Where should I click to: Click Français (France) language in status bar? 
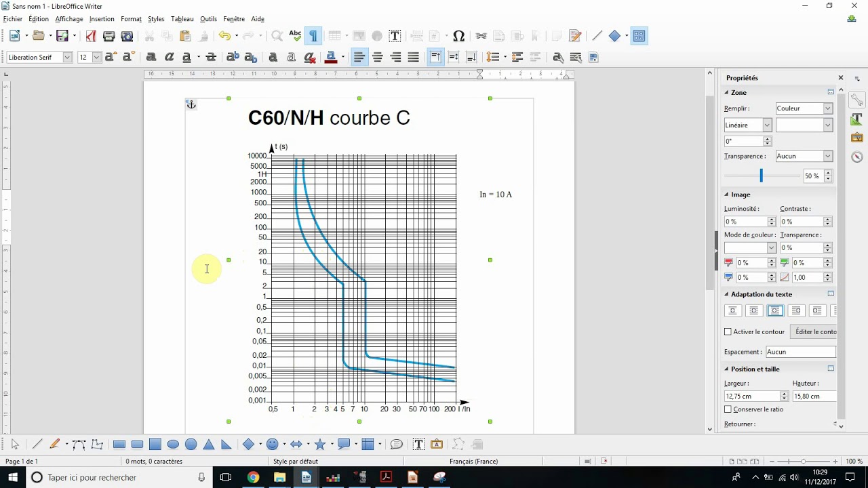[x=473, y=462]
